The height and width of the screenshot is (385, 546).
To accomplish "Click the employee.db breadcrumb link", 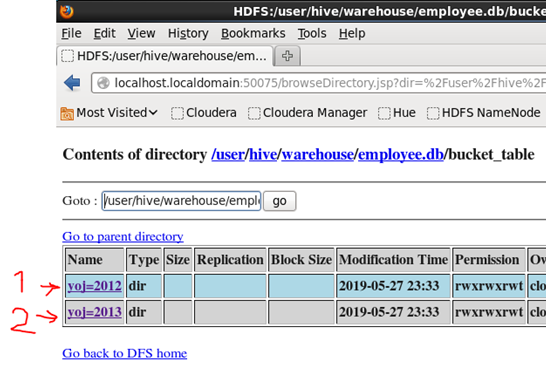I will tap(401, 155).
